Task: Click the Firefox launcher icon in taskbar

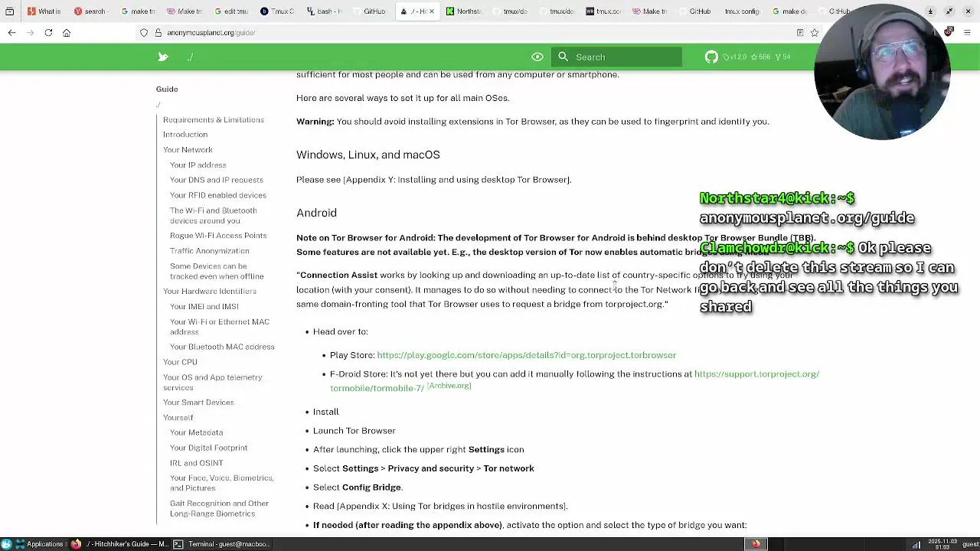Action: tap(76, 544)
